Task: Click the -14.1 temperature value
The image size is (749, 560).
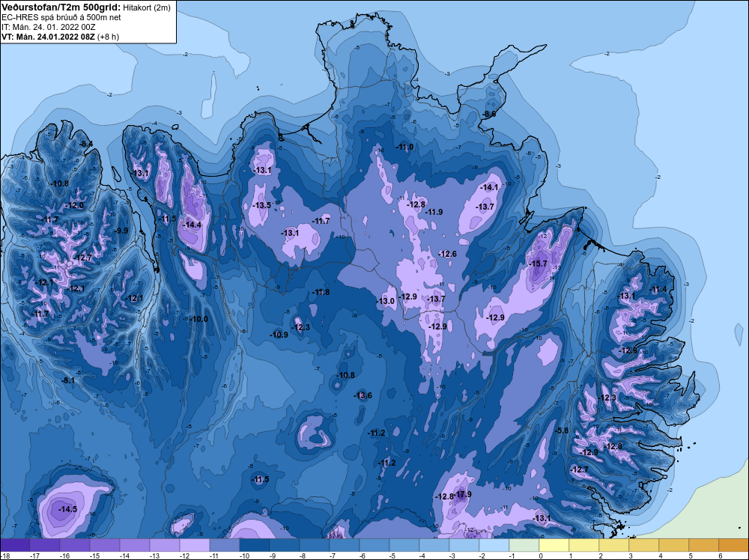Action: [489, 188]
